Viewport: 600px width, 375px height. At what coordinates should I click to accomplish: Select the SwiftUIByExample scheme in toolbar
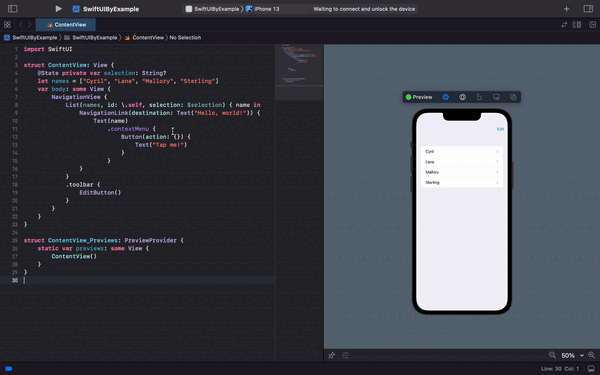212,9
